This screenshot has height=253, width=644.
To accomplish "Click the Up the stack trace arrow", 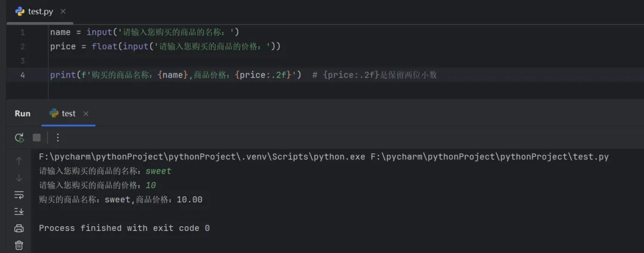I will (19, 161).
